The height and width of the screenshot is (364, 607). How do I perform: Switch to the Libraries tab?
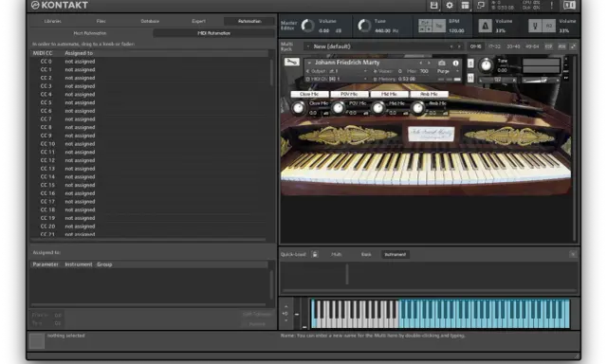click(x=53, y=21)
